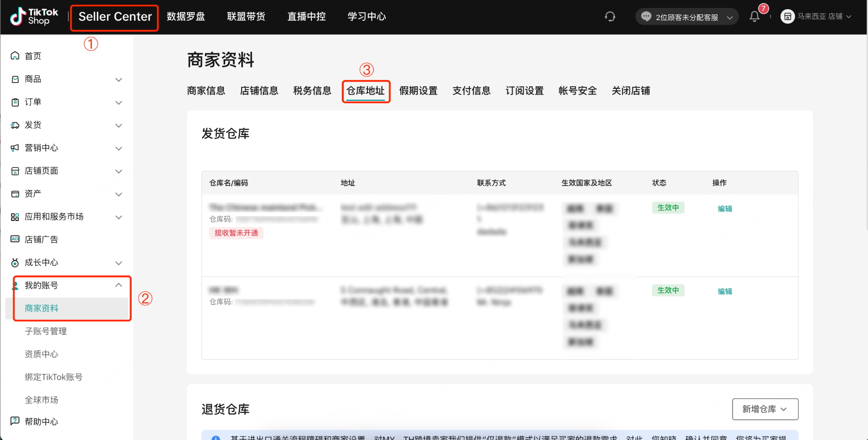The width and height of the screenshot is (868, 440).
Task: Click 编辑 for the first warehouse row
Action: pyautogui.click(x=725, y=209)
